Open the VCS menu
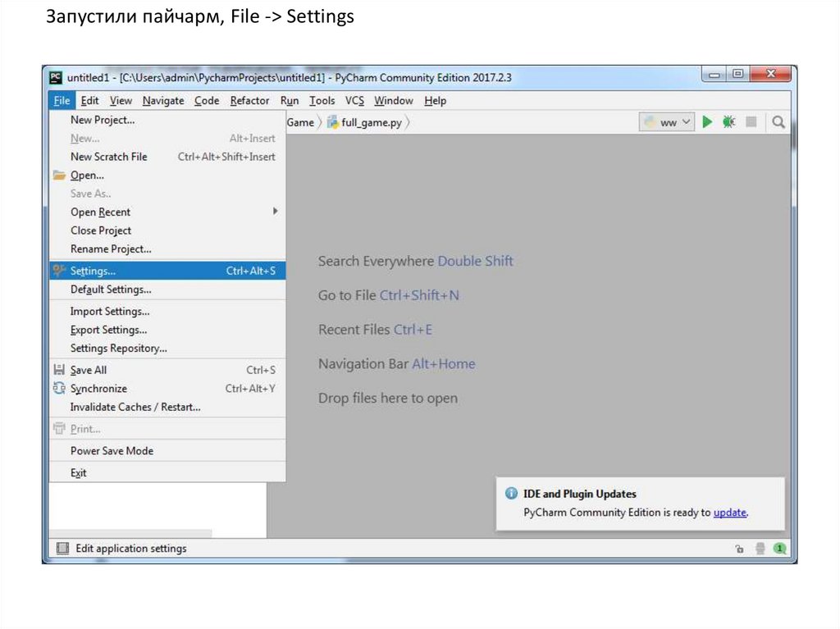The width and height of the screenshot is (840, 629). (x=354, y=101)
